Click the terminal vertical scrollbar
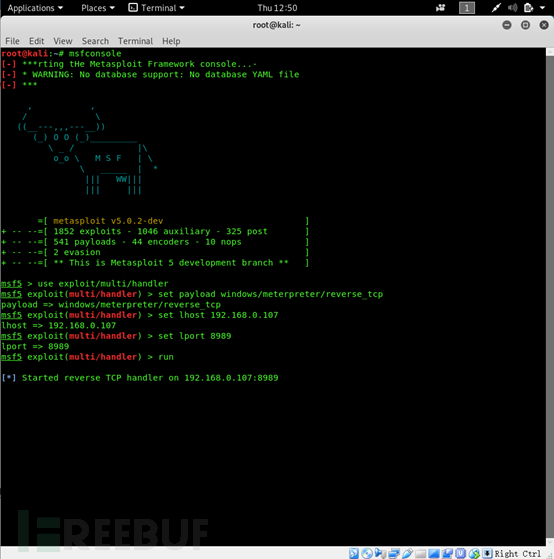The height and width of the screenshot is (559, 554). point(550,296)
